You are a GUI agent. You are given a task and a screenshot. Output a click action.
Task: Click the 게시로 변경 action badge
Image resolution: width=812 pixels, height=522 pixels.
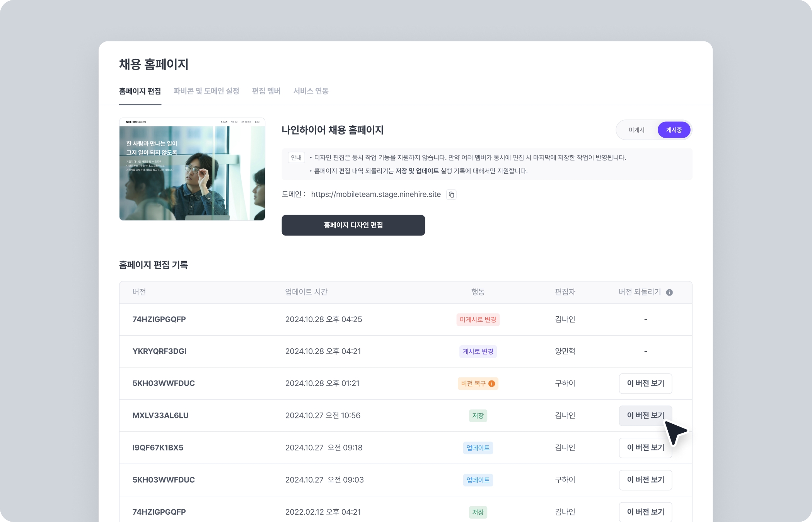478,351
